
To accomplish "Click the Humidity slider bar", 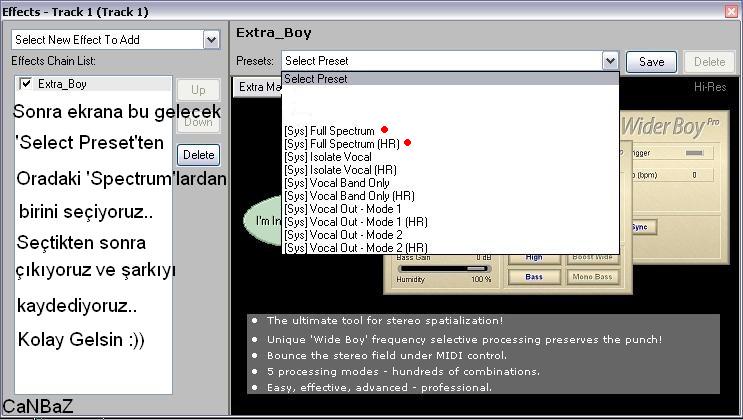I will (443, 268).
